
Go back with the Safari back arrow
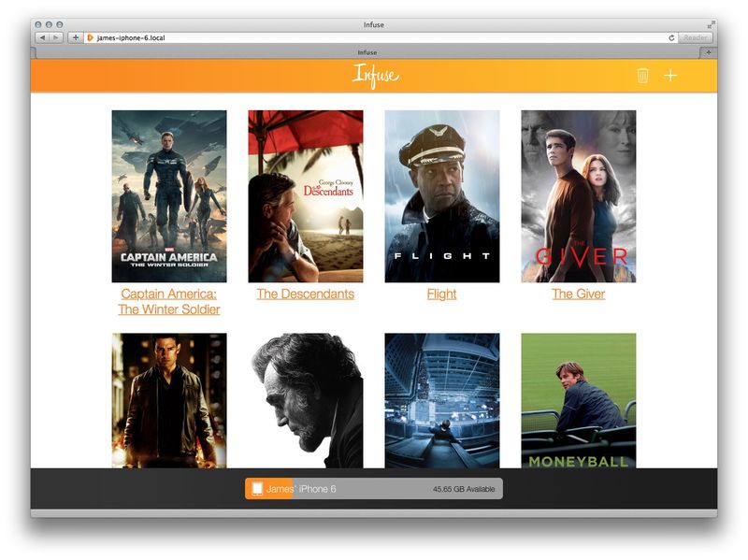(42, 37)
